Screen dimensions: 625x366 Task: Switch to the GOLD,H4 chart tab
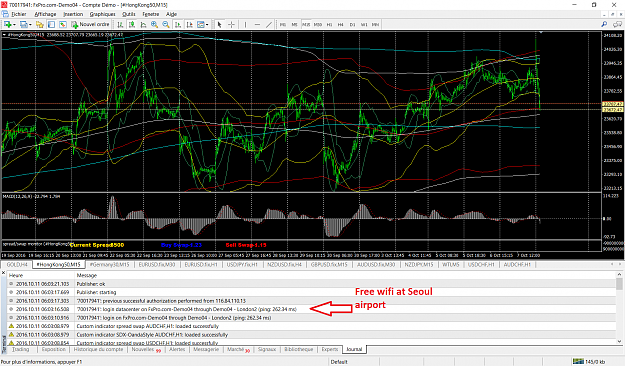(17, 265)
